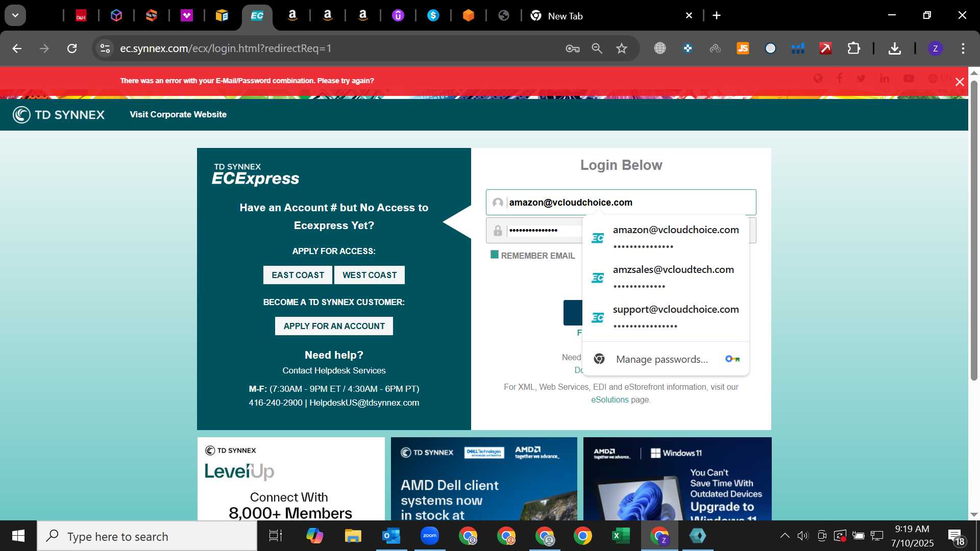Open Visit Corporate Website link
This screenshot has width=980, height=551.
pos(178,114)
